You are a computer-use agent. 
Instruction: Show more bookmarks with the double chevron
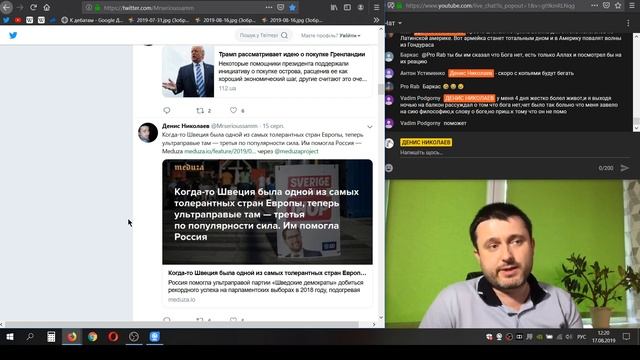coord(376,20)
